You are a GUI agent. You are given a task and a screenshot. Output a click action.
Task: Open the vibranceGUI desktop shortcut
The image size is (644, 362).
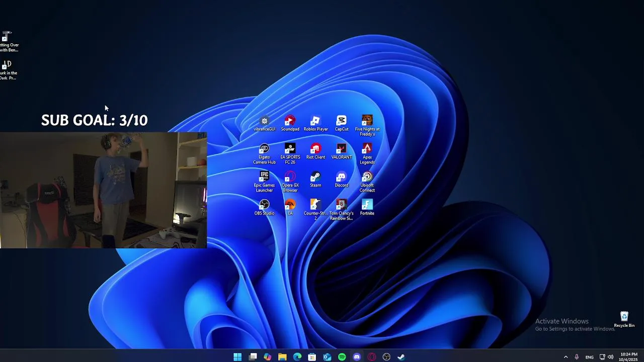tap(264, 124)
